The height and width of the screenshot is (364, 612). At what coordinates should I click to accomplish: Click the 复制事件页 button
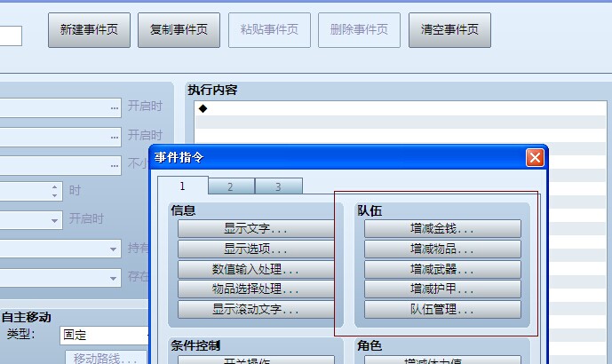tap(179, 30)
